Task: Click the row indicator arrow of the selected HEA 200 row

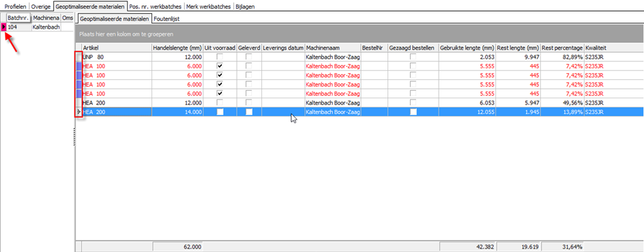Action: click(x=79, y=112)
